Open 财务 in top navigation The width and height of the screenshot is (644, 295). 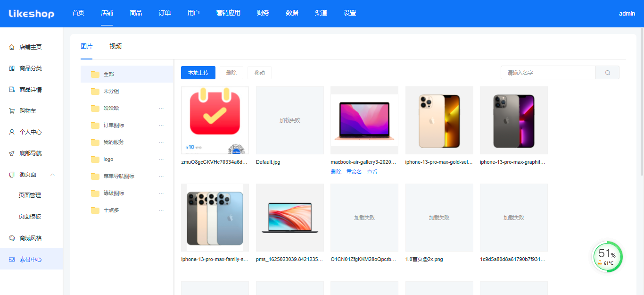263,13
